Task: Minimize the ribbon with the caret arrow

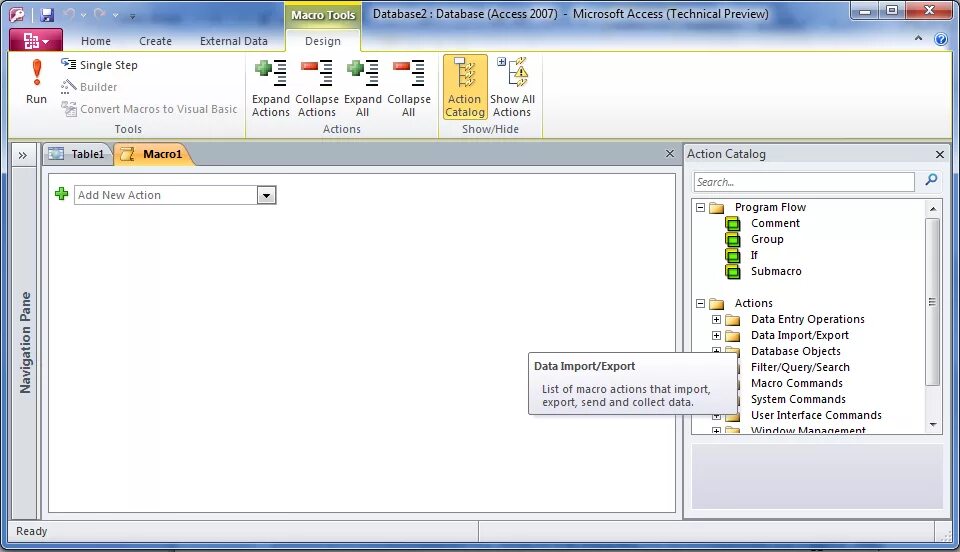Action: click(918, 39)
